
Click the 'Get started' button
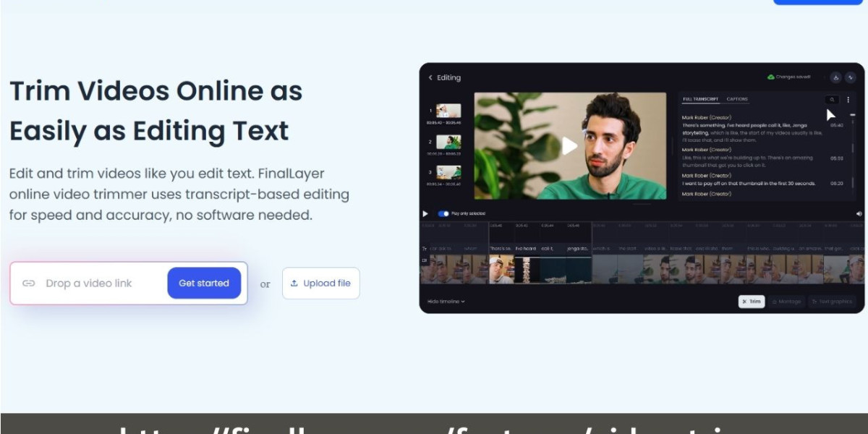point(204,283)
